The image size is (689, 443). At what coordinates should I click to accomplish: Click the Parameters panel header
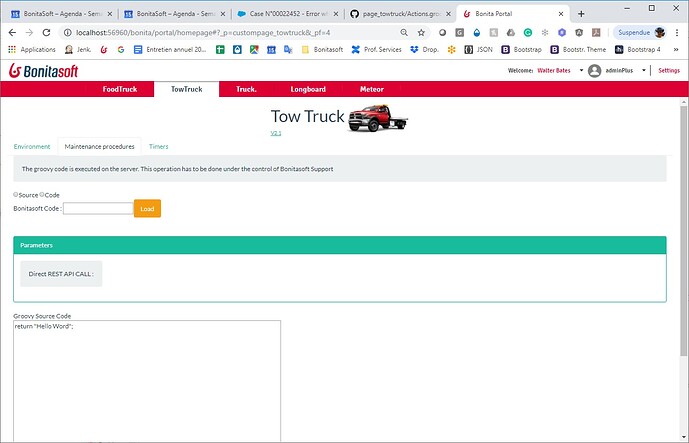click(340, 245)
